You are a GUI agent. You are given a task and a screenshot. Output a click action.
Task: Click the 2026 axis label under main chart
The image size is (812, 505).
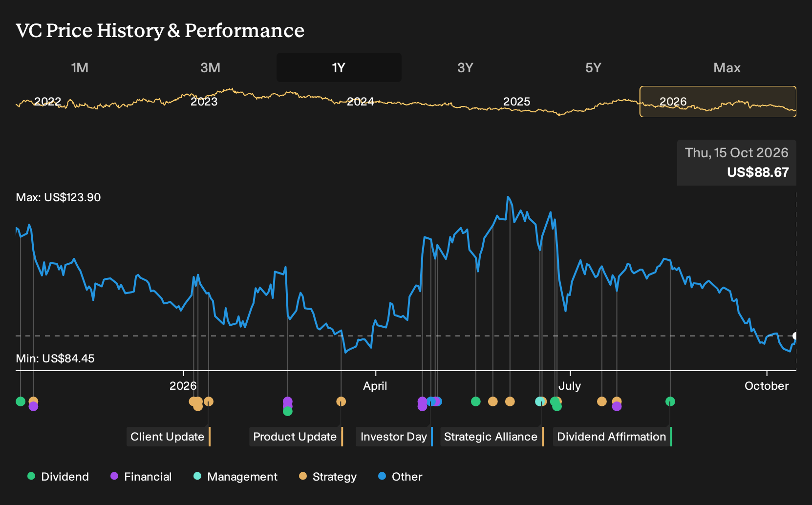(x=183, y=386)
